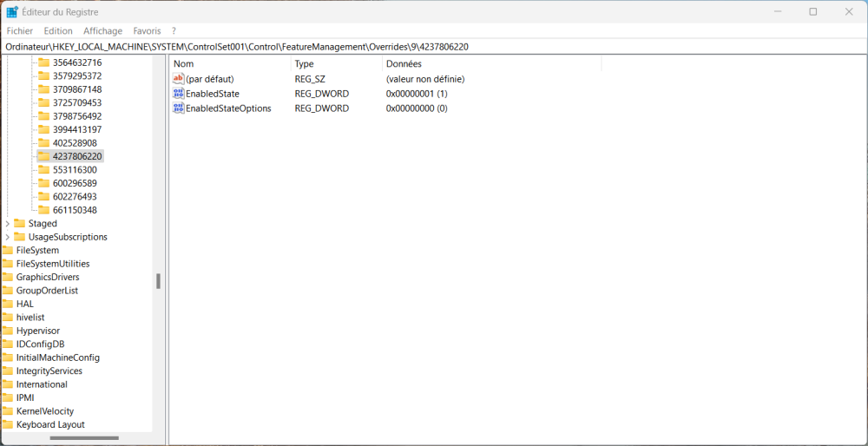The height and width of the screenshot is (446, 868).
Task: Click the Registry Editor app icon in title bar
Action: [11, 11]
